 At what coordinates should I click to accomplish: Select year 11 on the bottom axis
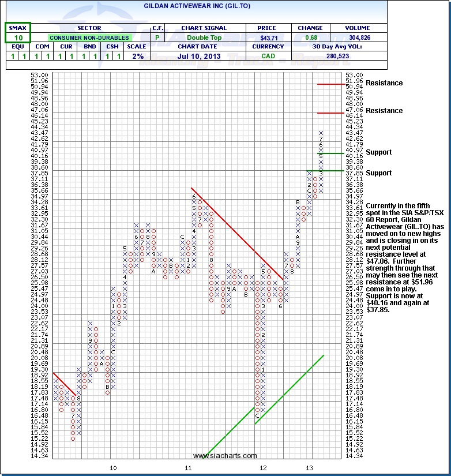point(188,467)
